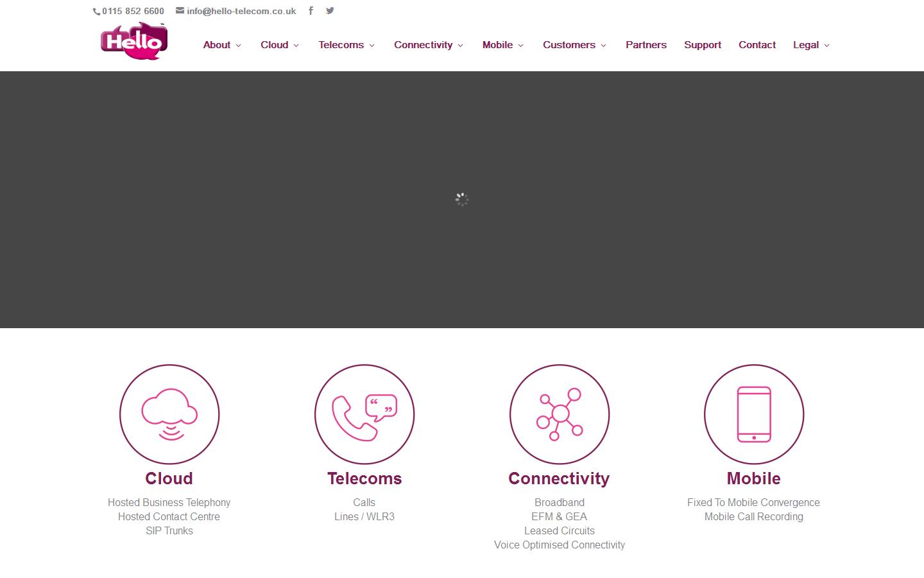Click the Contact navigation item
The height and width of the screenshot is (578, 924).
click(757, 45)
